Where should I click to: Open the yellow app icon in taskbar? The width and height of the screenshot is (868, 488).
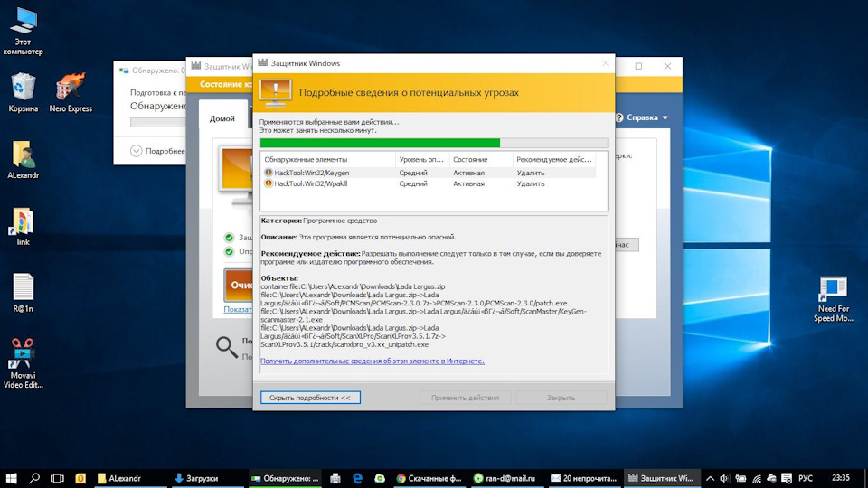point(80,478)
